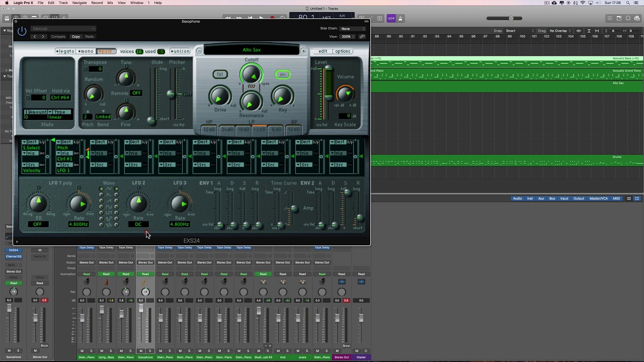The height and width of the screenshot is (362, 644).
Task: Open the EXS24 edit button
Action: point(323,51)
